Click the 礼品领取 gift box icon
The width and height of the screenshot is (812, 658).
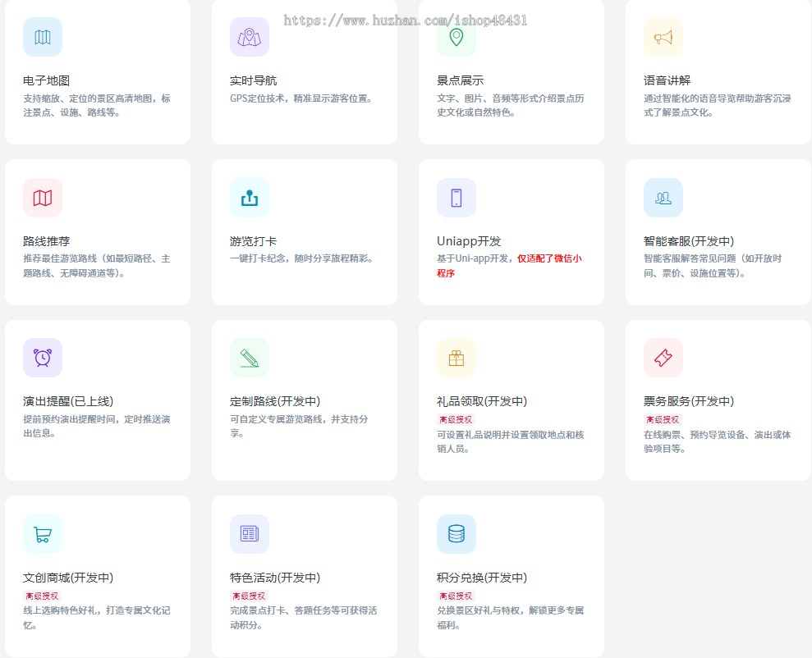pyautogui.click(x=456, y=358)
